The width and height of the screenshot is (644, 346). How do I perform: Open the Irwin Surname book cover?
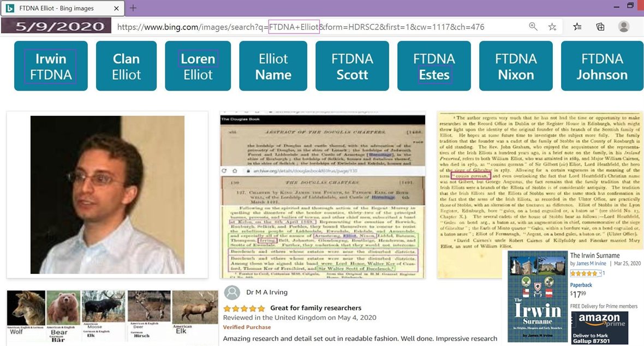point(538,296)
